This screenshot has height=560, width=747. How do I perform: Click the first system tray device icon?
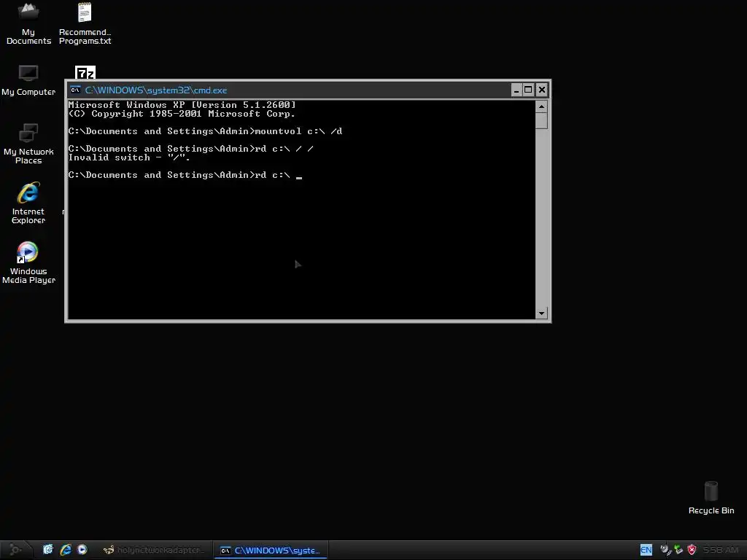(x=665, y=550)
